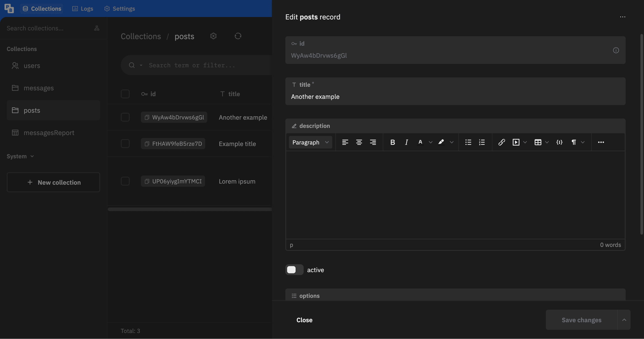The image size is (644, 339).
Task: Open the record panel more options menu
Action: 623,17
